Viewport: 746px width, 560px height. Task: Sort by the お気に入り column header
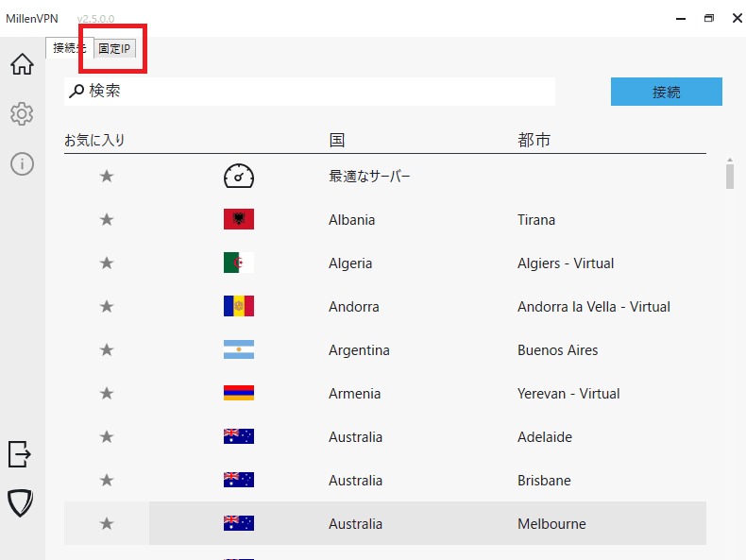tap(94, 141)
